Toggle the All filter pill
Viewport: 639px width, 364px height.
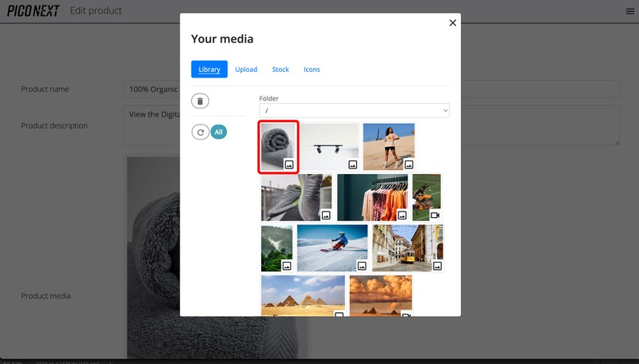pyautogui.click(x=218, y=132)
